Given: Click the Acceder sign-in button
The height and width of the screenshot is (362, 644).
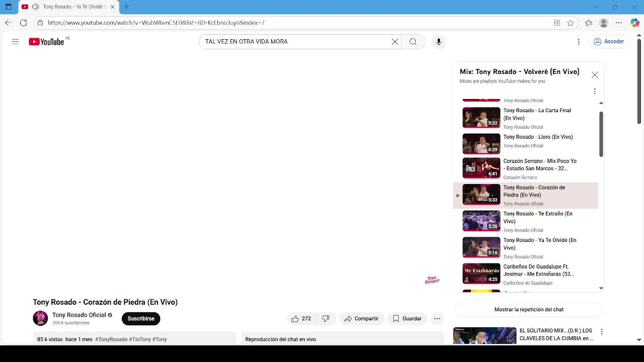Looking at the screenshot, I should [609, 42].
